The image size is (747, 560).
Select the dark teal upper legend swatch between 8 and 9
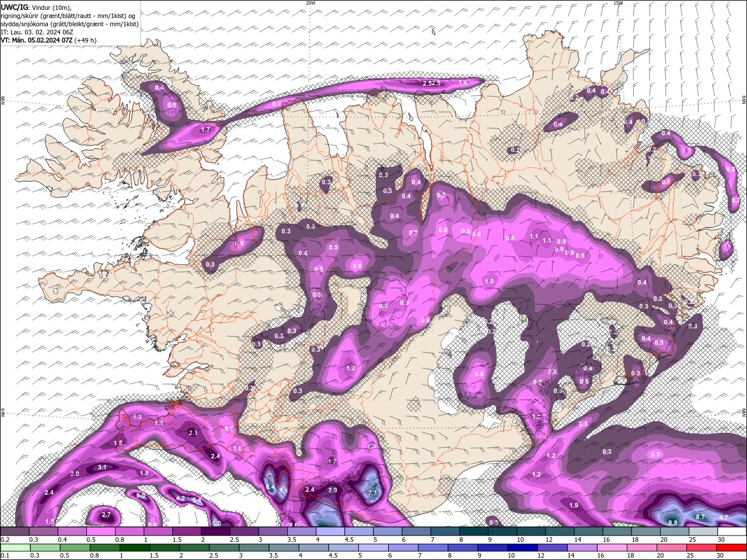point(474,531)
